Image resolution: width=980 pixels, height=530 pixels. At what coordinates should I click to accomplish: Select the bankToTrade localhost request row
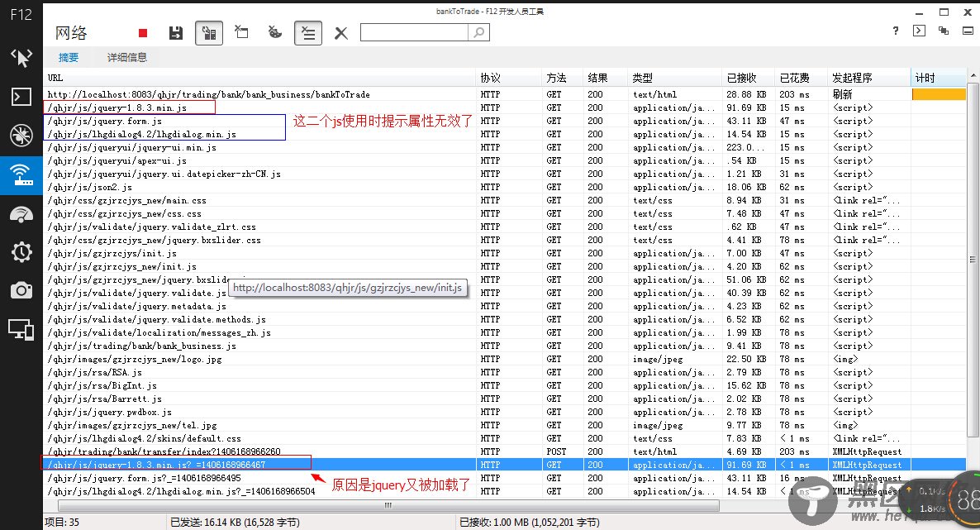pyautogui.click(x=504, y=94)
